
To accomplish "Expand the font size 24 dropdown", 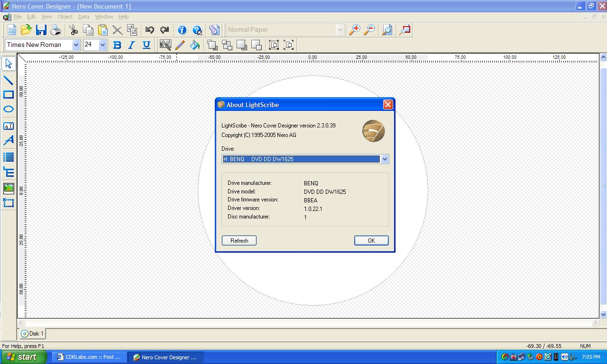I will click(x=102, y=45).
